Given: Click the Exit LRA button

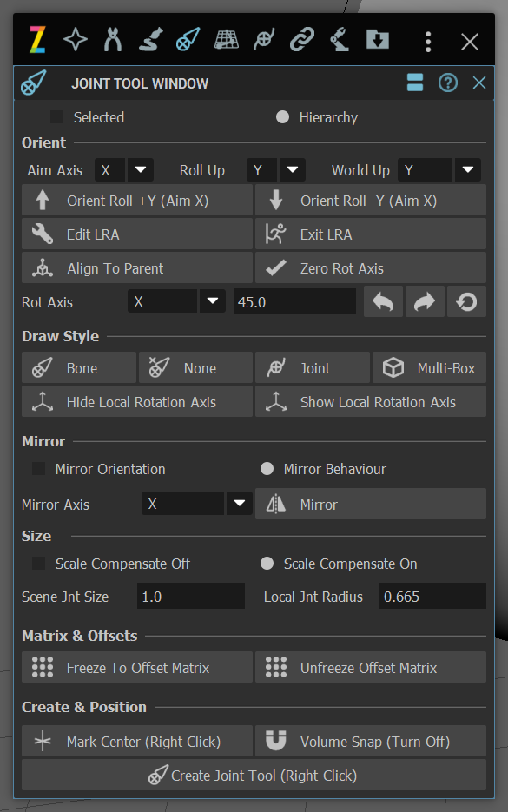Looking at the screenshot, I should [x=370, y=234].
